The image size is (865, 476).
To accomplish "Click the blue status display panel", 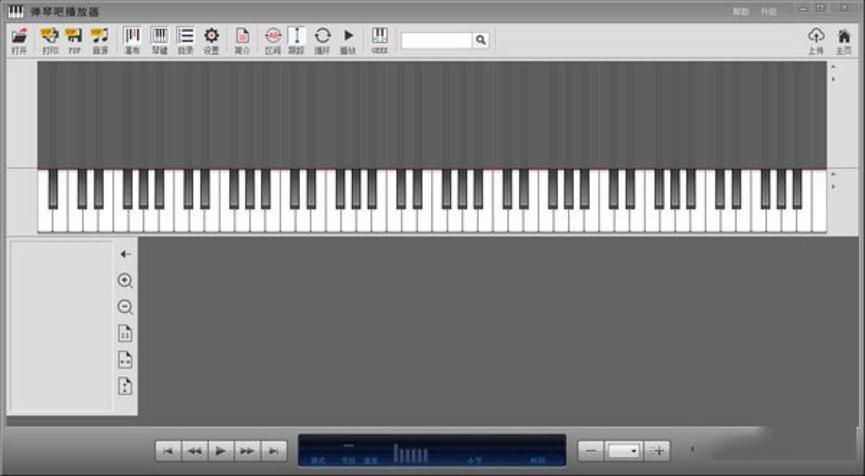I will (432, 451).
